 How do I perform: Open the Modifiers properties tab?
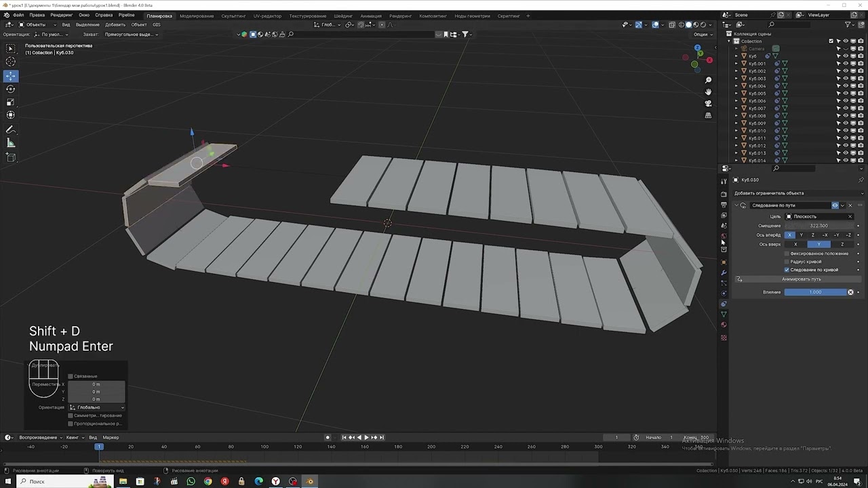[x=724, y=272]
